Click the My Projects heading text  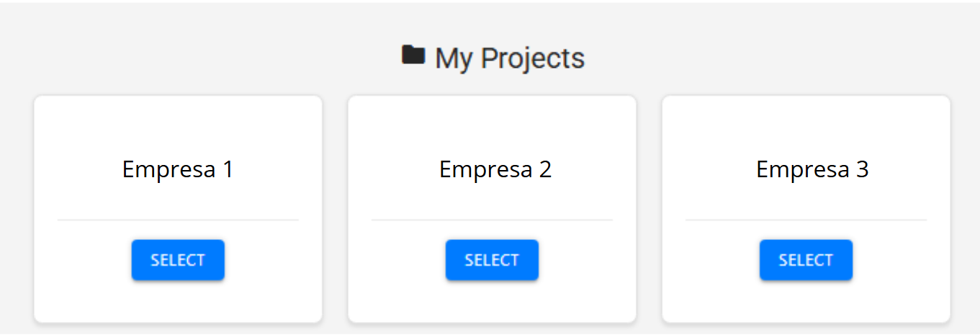[509, 58]
